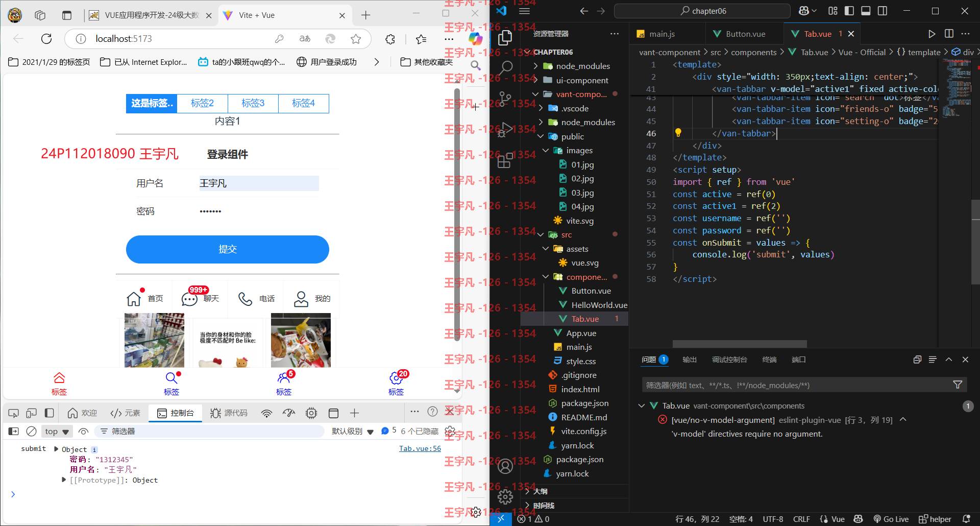Add page to favorites star icon
The width and height of the screenshot is (980, 526).
(356, 39)
